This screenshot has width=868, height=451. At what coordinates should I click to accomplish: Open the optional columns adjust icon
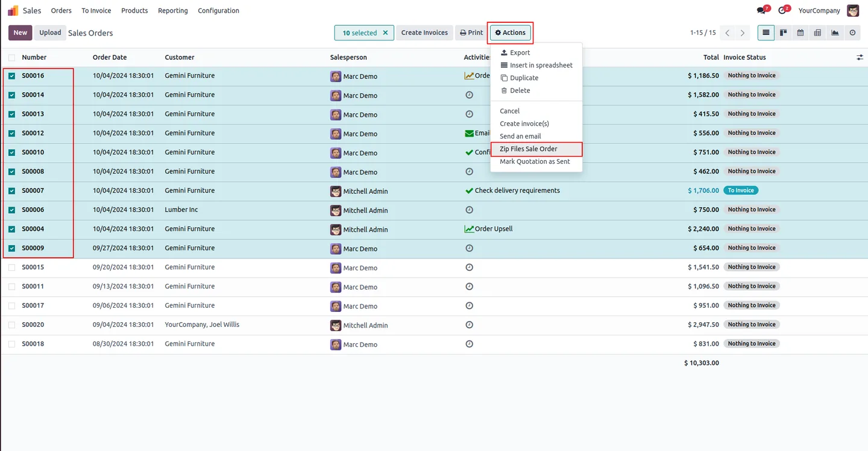860,57
